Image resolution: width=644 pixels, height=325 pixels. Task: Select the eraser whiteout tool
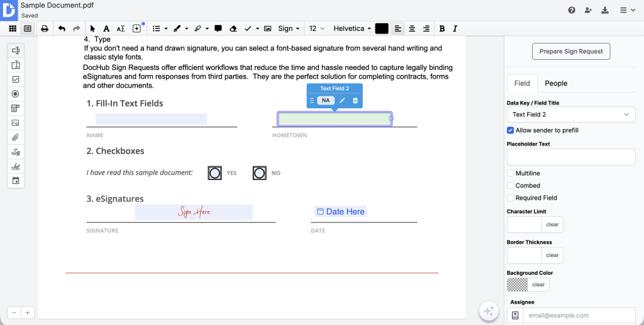(233, 28)
